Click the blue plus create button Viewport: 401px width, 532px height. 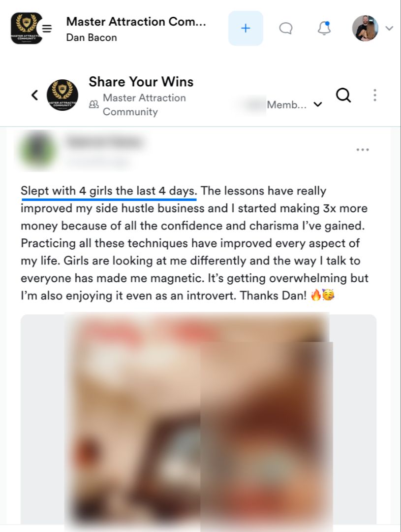tap(246, 28)
